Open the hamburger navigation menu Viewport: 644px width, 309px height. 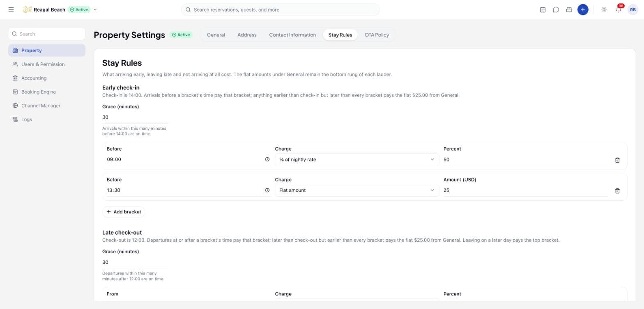(x=11, y=9)
